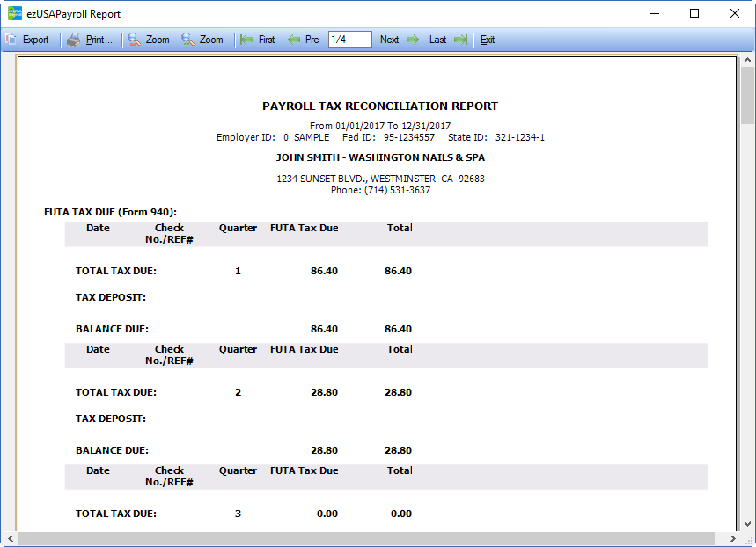This screenshot has height=547, width=756.
Task: Click the Export document icon
Action: 11,40
